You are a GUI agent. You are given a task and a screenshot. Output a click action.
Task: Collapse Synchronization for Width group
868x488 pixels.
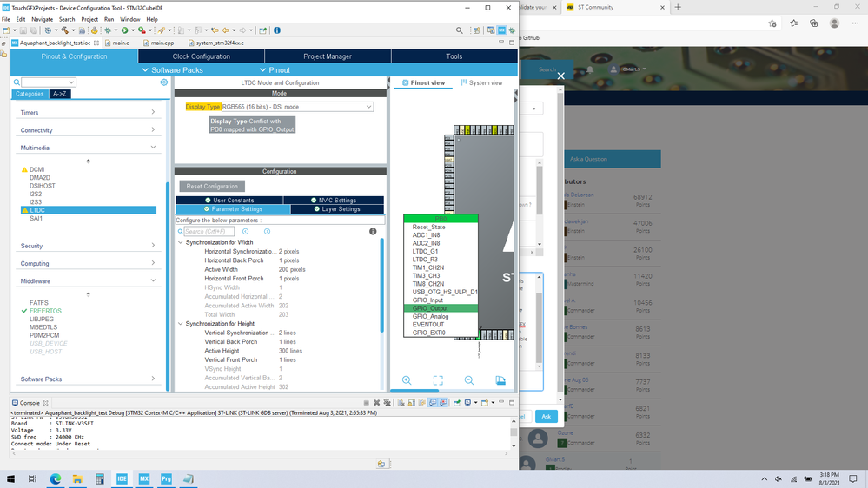click(181, 242)
